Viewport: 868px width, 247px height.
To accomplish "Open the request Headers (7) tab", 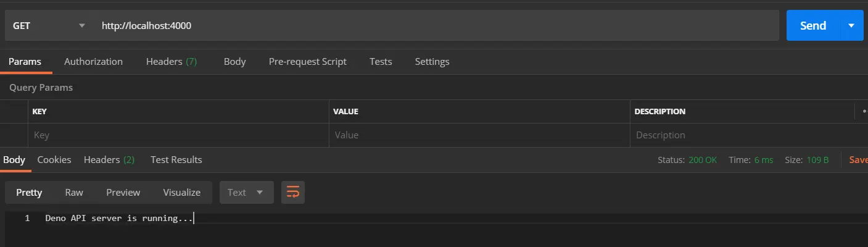I will [x=171, y=62].
